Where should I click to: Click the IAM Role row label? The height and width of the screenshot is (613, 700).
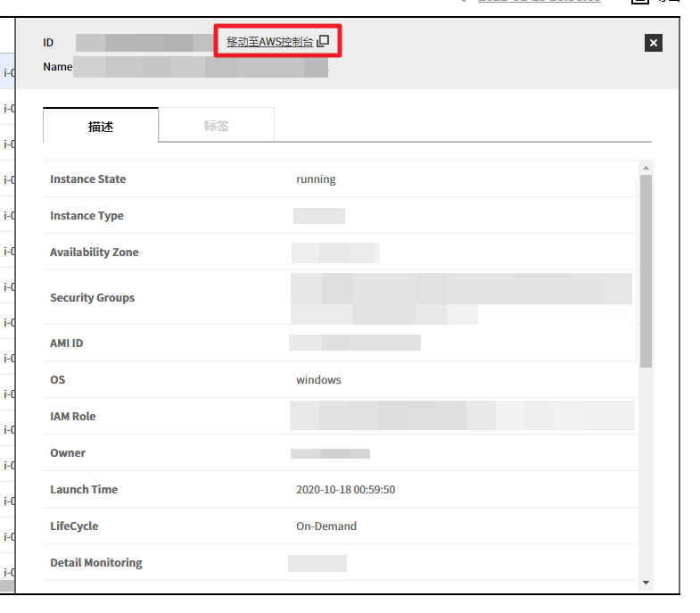pyautogui.click(x=72, y=417)
